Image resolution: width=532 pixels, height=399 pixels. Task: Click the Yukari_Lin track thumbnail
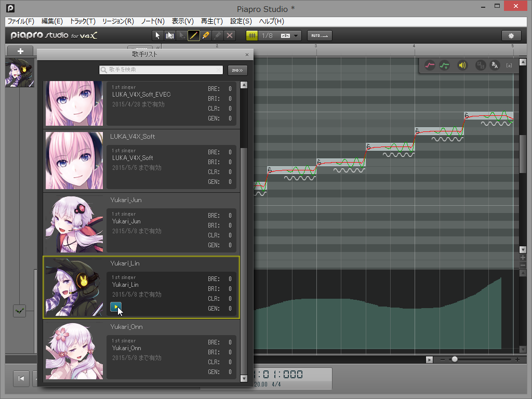(20, 73)
